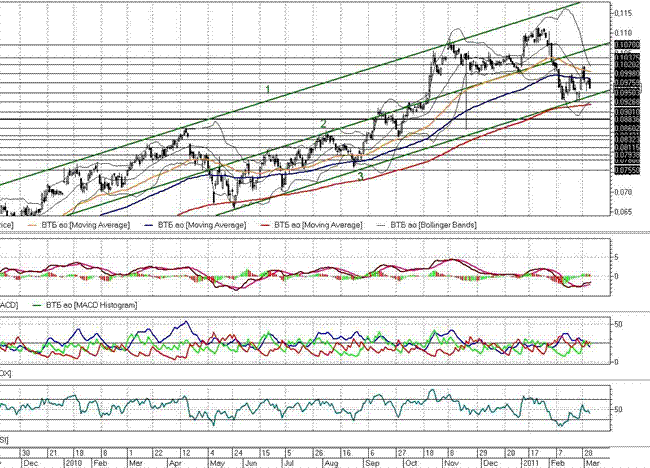Viewport: 650px width, 468px height.
Task: Click the 0,065 price axis label
Action: click(623, 212)
